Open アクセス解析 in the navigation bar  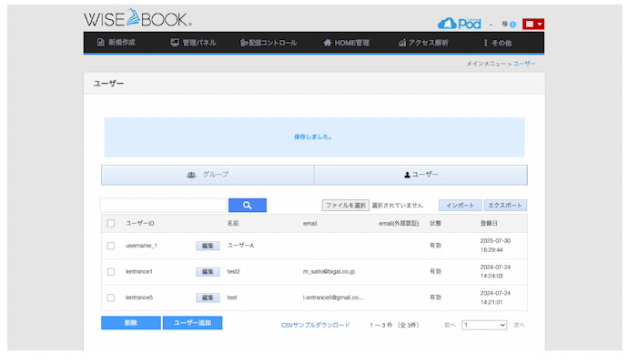point(423,43)
